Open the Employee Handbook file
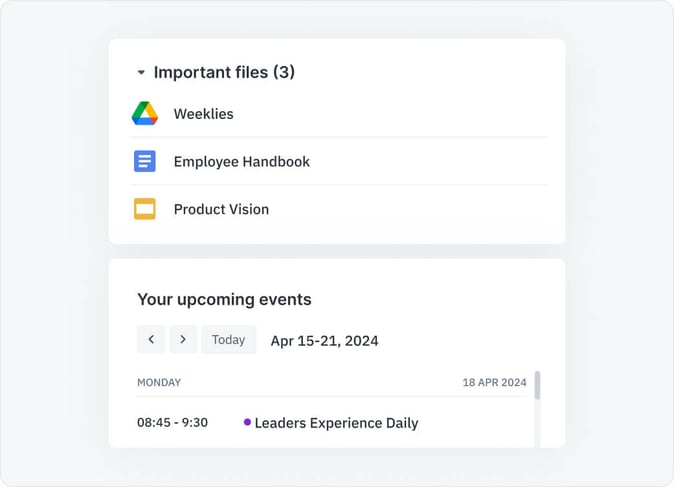 tap(241, 162)
